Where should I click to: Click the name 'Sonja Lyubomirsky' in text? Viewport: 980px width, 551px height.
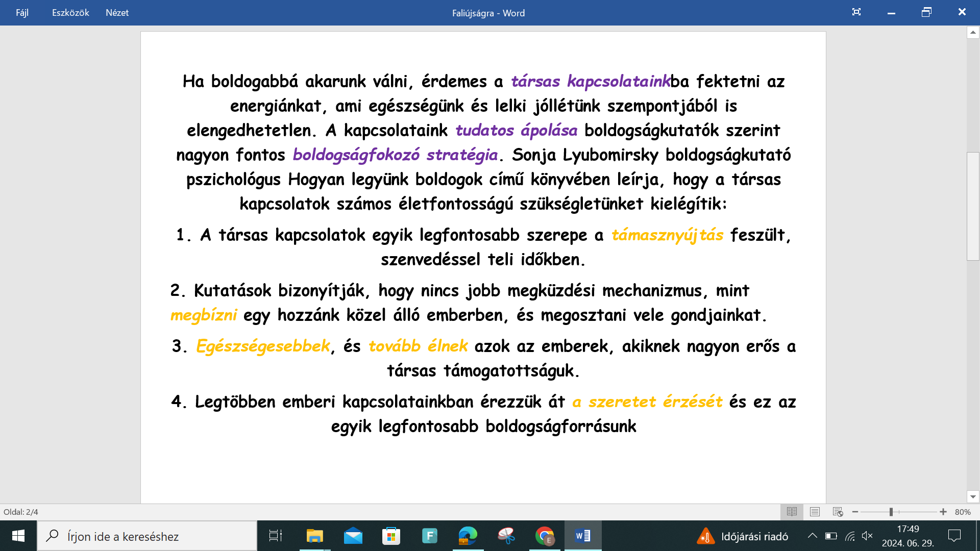point(585,155)
